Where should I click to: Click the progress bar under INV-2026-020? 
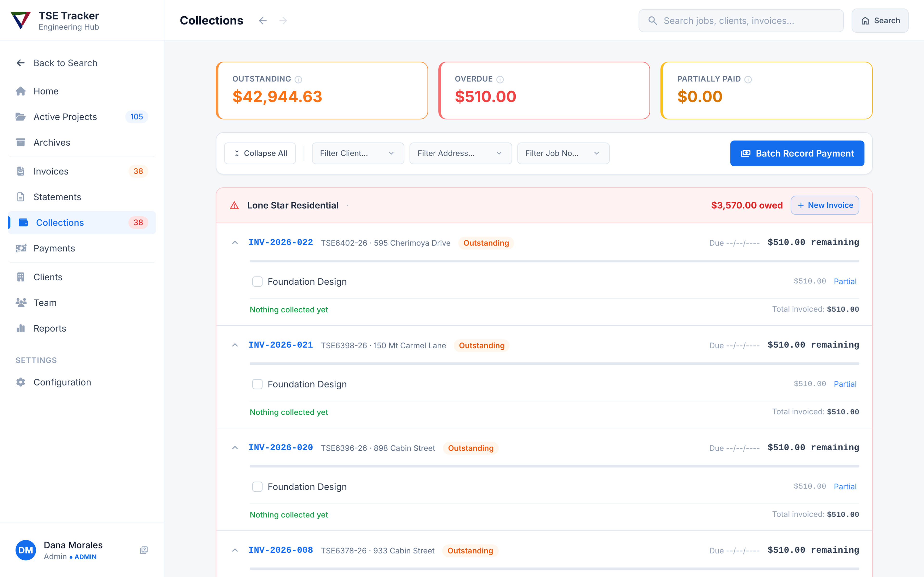pyautogui.click(x=554, y=466)
